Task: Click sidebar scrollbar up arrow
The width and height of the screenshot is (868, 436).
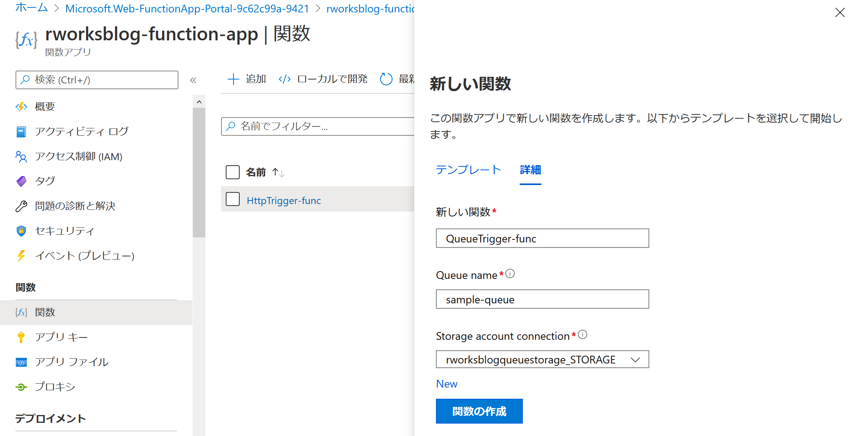Action: tap(199, 102)
